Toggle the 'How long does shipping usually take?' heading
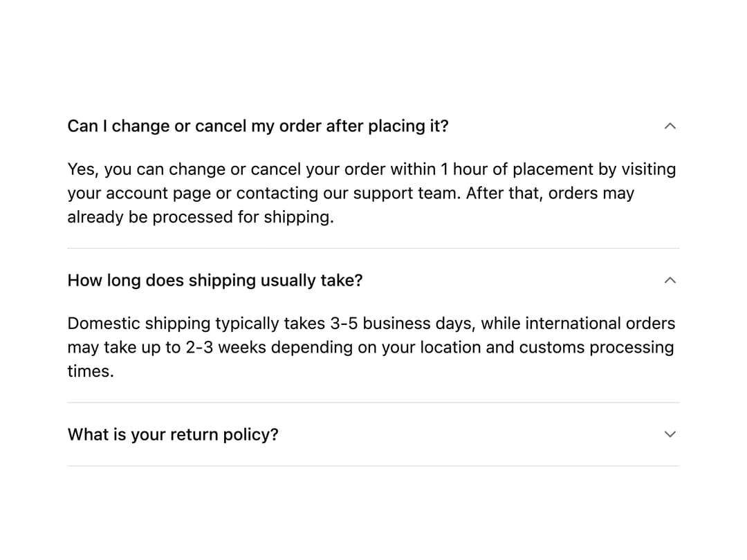 coord(215,281)
